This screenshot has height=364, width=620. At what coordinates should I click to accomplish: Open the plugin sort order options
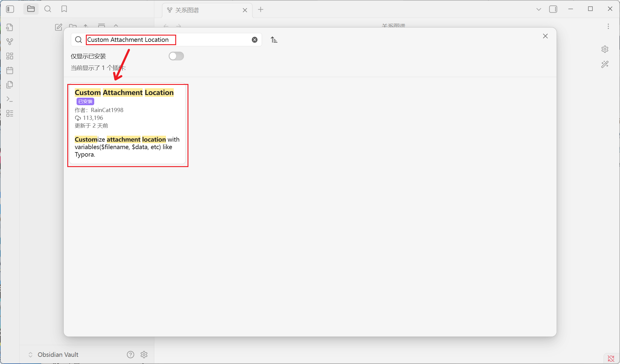click(274, 40)
